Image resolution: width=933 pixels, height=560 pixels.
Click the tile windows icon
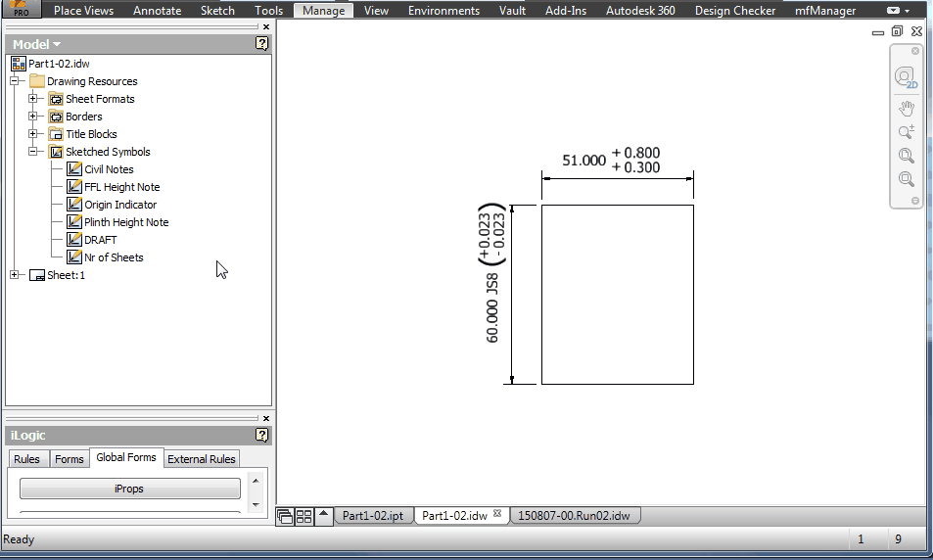tap(304, 516)
